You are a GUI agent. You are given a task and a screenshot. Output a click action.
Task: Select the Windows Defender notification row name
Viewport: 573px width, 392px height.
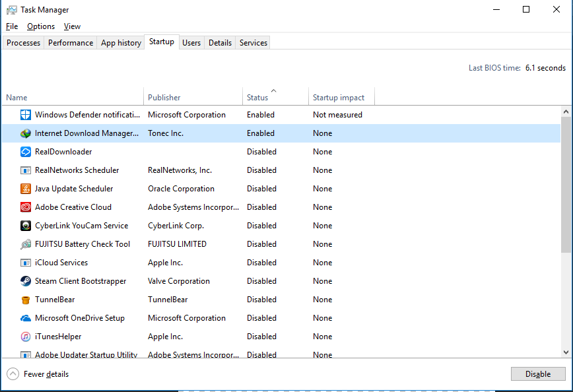87,115
